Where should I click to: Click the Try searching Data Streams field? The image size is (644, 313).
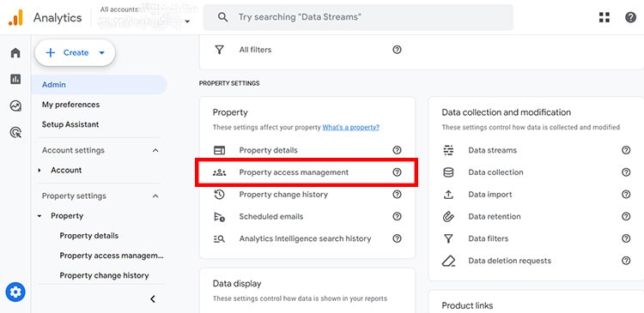pos(358,17)
